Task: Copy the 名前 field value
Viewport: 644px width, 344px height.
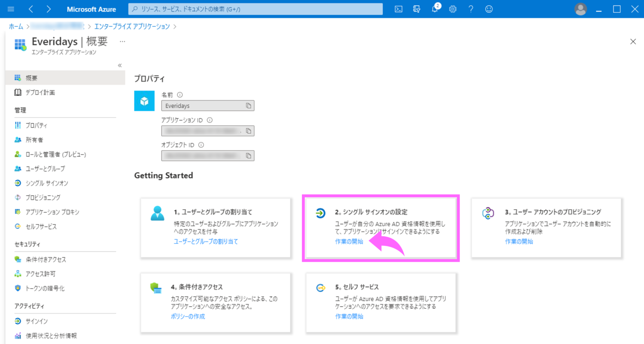Action: pos(249,106)
